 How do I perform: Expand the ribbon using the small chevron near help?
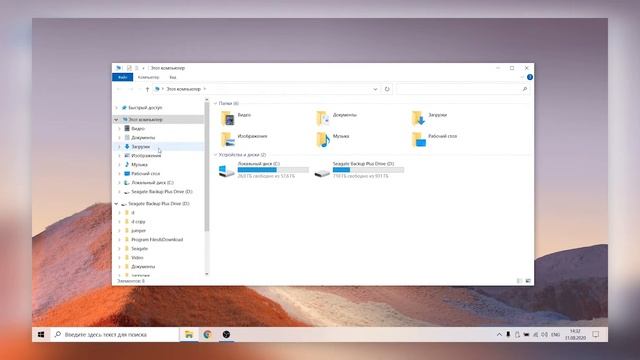[521, 77]
